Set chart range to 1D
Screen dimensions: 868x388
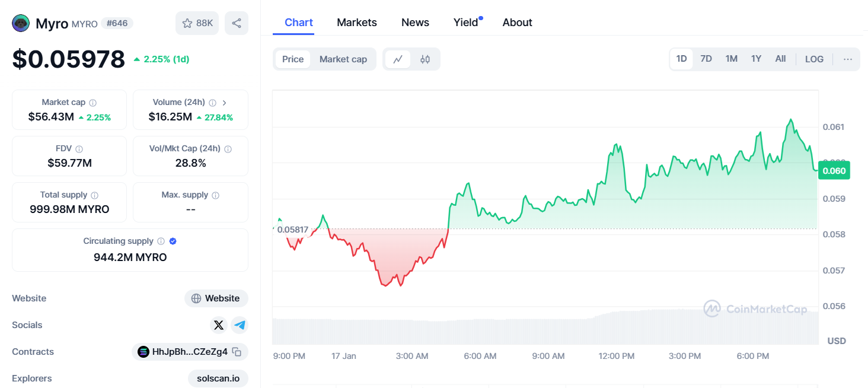(682, 59)
